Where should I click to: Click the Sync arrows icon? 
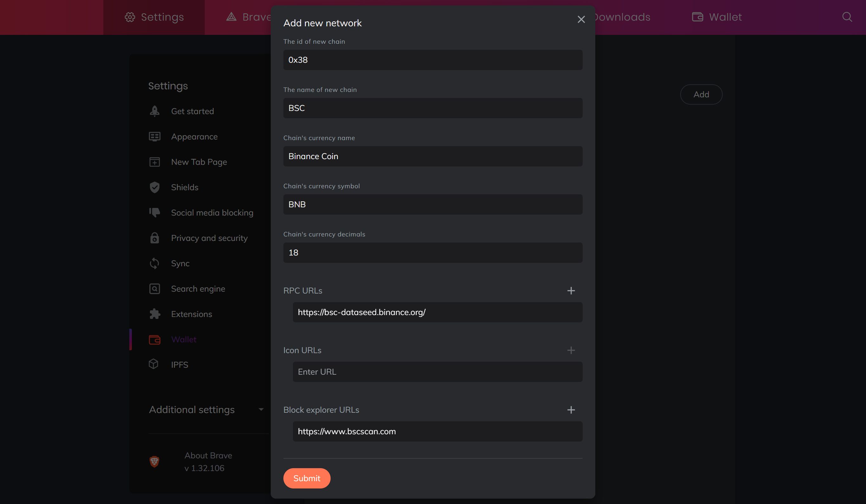click(x=155, y=263)
